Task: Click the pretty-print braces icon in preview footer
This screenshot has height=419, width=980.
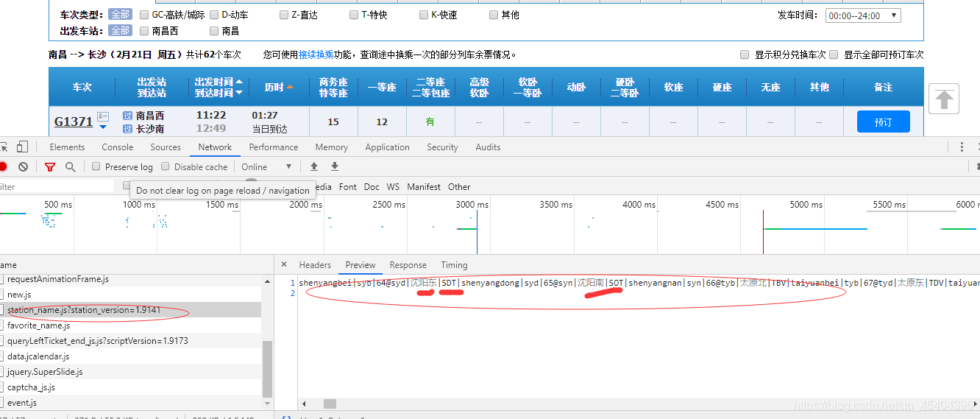Action: point(288,417)
